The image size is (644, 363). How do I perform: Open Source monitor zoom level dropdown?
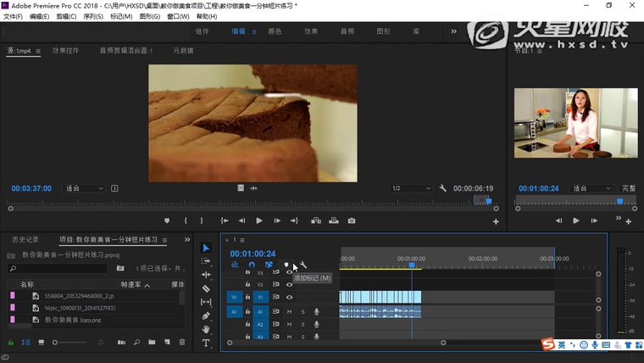[x=84, y=188]
